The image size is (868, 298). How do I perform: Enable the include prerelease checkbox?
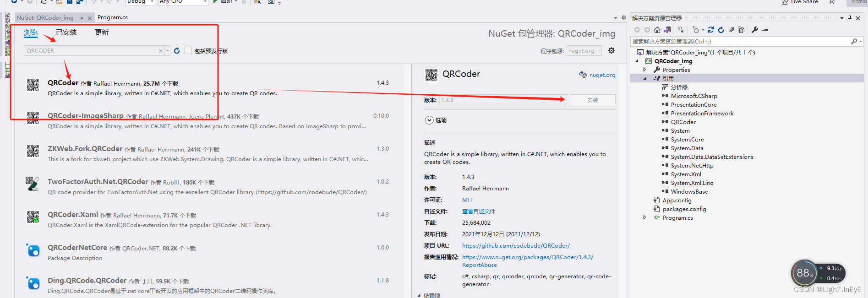pyautogui.click(x=188, y=50)
